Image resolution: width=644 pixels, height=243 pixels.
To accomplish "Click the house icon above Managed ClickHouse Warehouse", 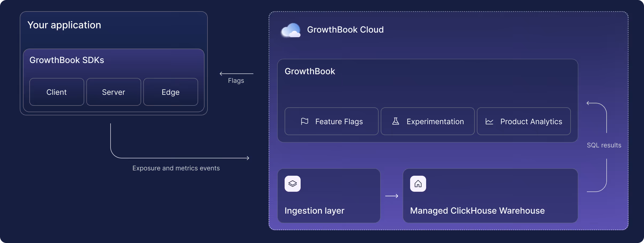I will (418, 184).
